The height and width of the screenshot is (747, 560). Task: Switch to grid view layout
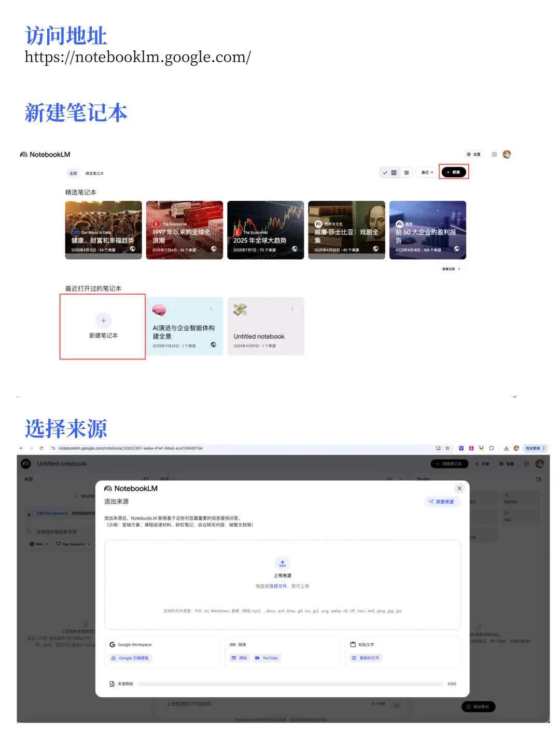pos(394,172)
